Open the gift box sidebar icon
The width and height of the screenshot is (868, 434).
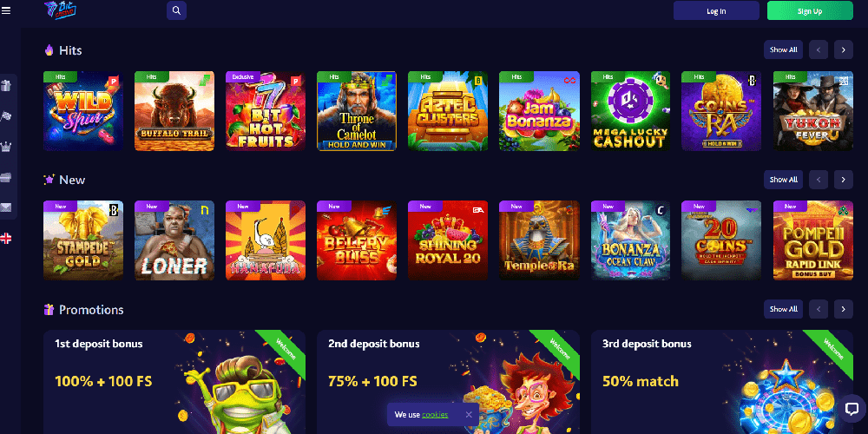point(6,86)
